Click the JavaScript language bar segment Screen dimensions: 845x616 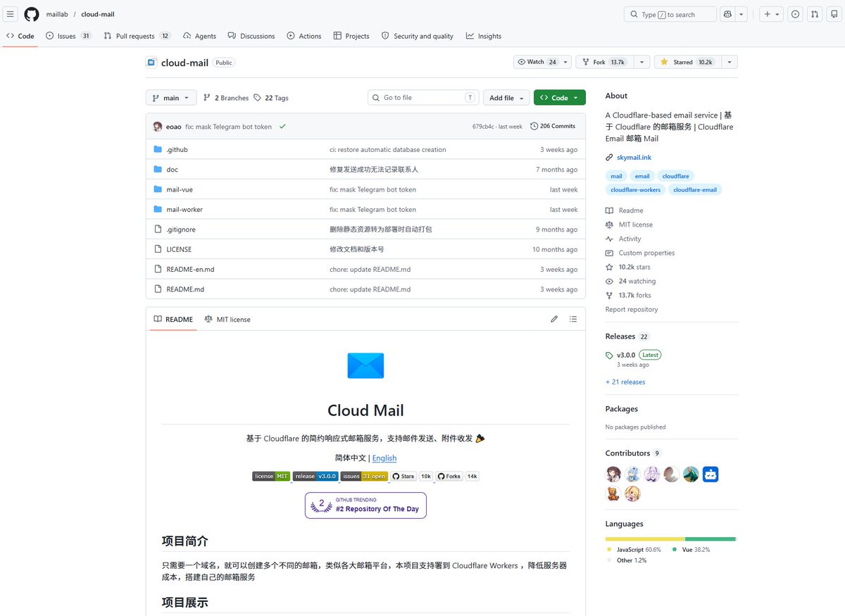point(645,539)
